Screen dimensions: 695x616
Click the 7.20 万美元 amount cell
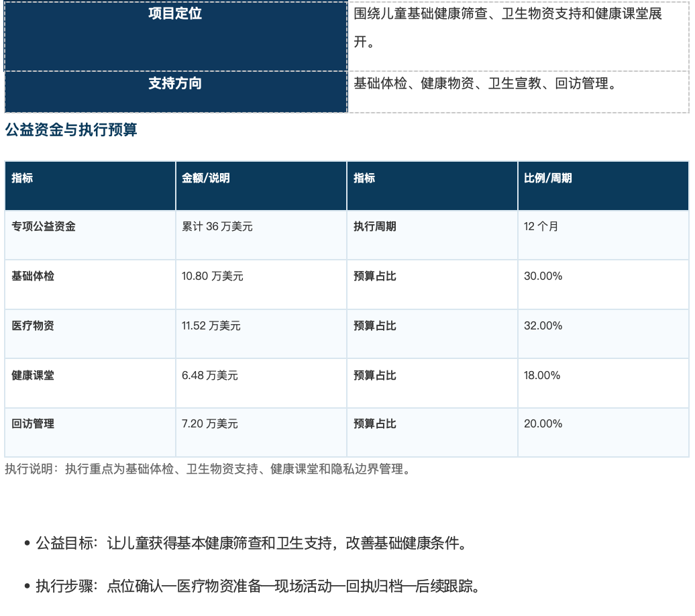(261, 432)
